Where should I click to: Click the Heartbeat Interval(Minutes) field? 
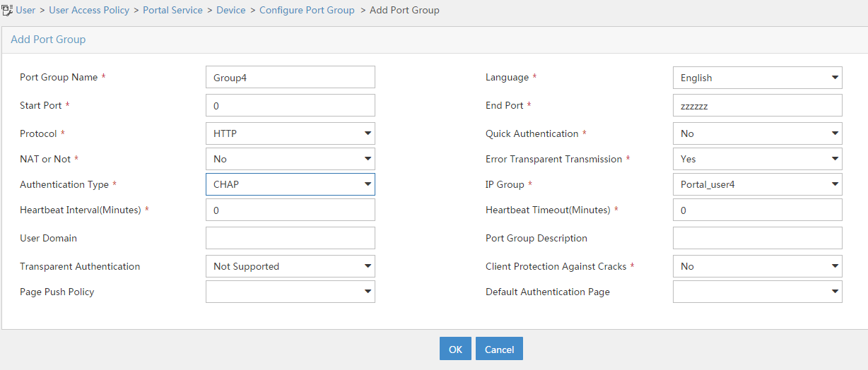(x=291, y=210)
